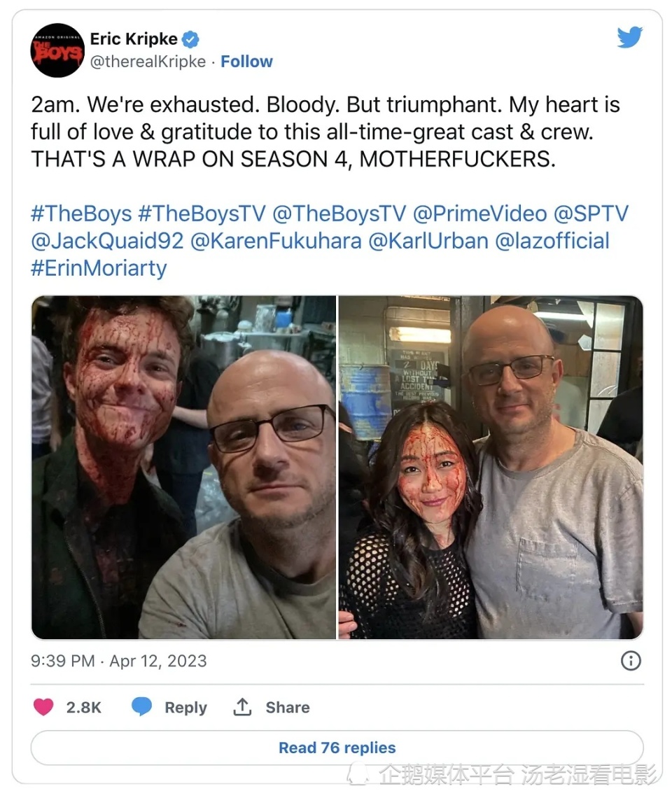
Task: Click the @therealKripke handle
Action: pyautogui.click(x=148, y=62)
